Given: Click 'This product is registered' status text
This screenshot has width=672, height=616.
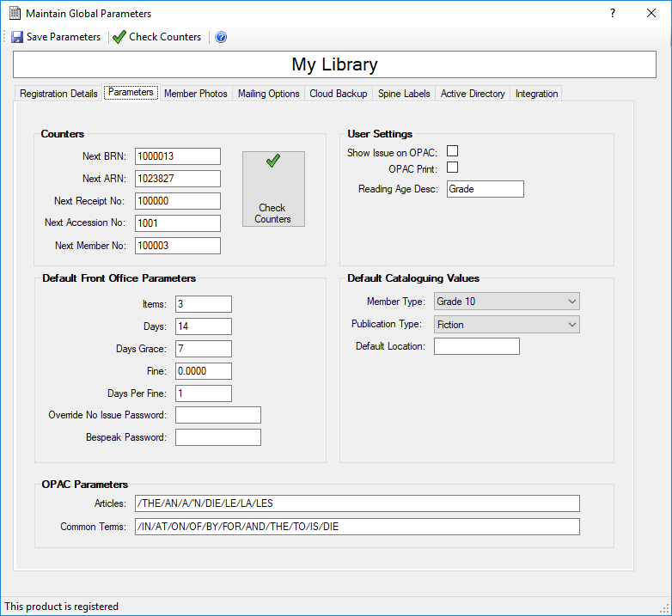Looking at the screenshot, I should 62,607.
